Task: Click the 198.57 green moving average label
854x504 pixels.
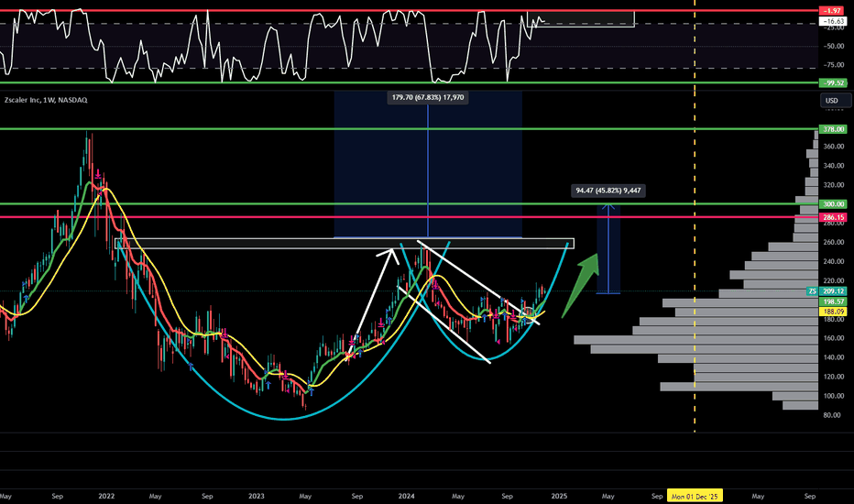Action: pos(833,301)
